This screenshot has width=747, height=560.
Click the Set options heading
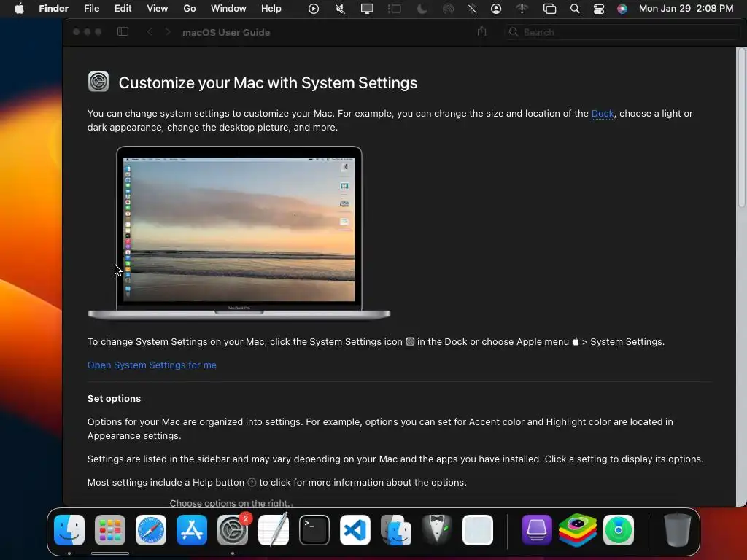click(x=114, y=399)
